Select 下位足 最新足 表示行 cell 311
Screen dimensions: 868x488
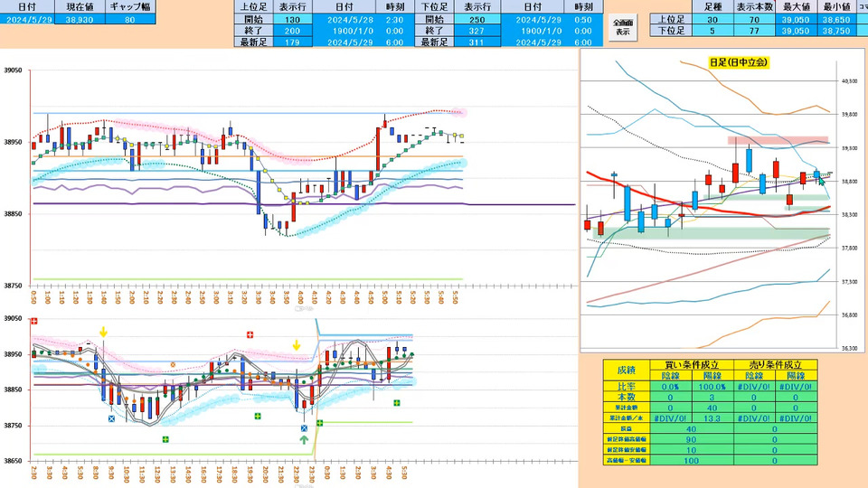pyautogui.click(x=476, y=42)
